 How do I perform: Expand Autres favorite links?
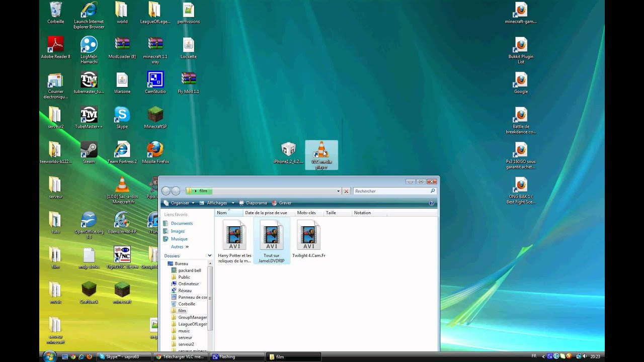[180, 247]
